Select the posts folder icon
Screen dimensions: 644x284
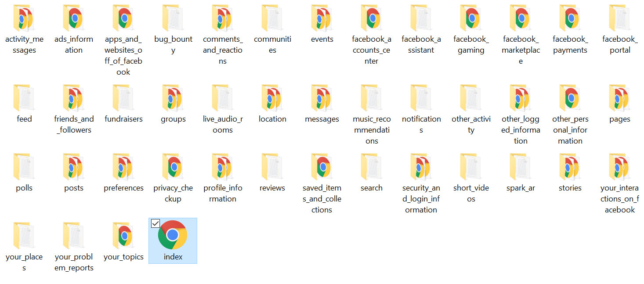click(74, 167)
